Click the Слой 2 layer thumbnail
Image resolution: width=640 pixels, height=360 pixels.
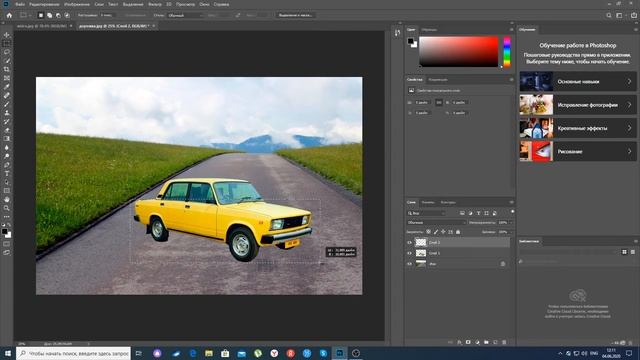[x=421, y=242]
